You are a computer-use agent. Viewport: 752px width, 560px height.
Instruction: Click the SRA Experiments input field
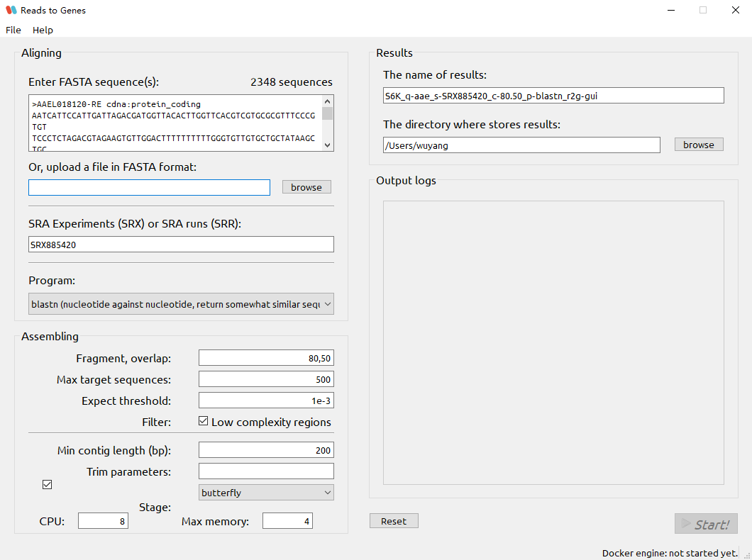[181, 243]
